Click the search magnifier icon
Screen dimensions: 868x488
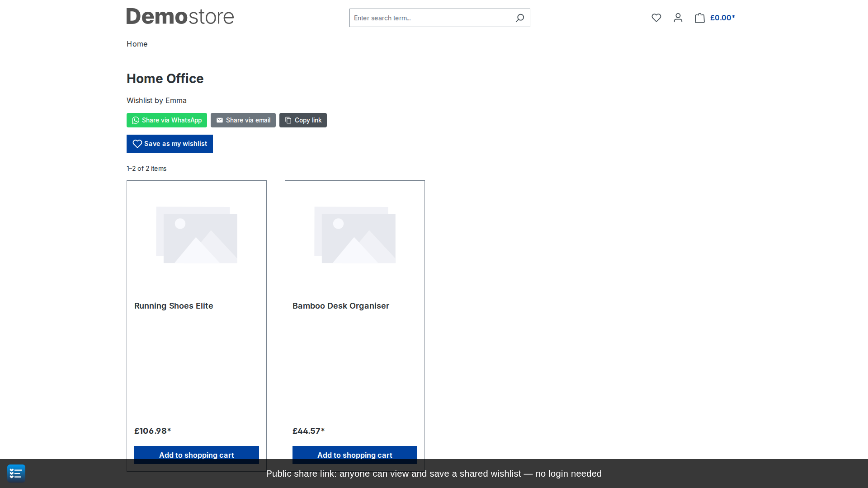pyautogui.click(x=520, y=18)
